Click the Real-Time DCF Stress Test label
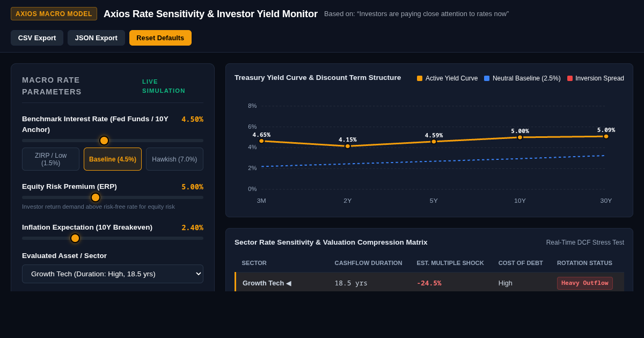This screenshot has width=644, height=338. [x=585, y=243]
